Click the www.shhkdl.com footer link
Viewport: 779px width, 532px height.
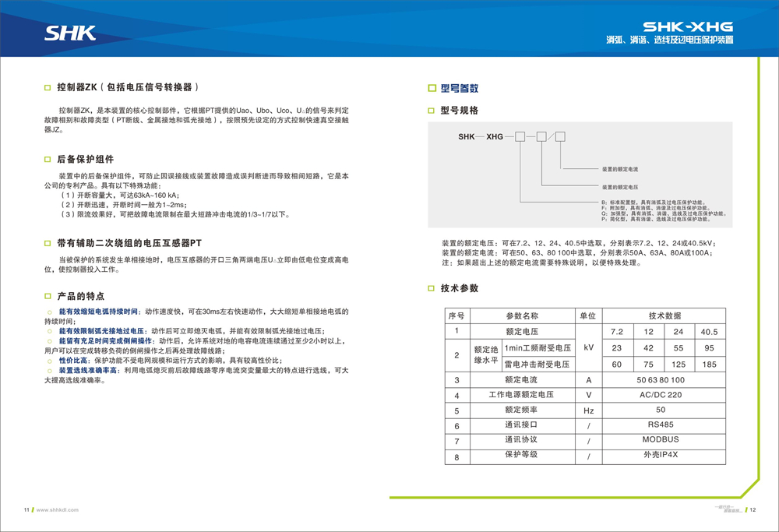click(x=57, y=509)
